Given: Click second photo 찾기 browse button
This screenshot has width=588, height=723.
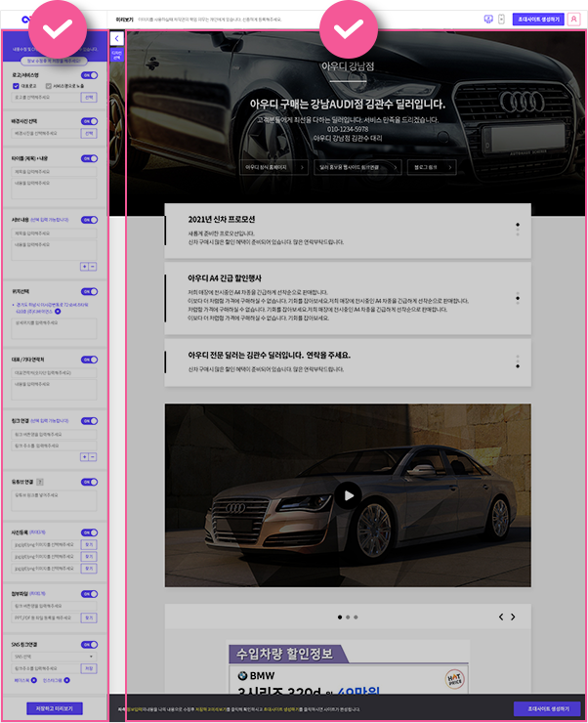Looking at the screenshot, I should pyautogui.click(x=89, y=557).
